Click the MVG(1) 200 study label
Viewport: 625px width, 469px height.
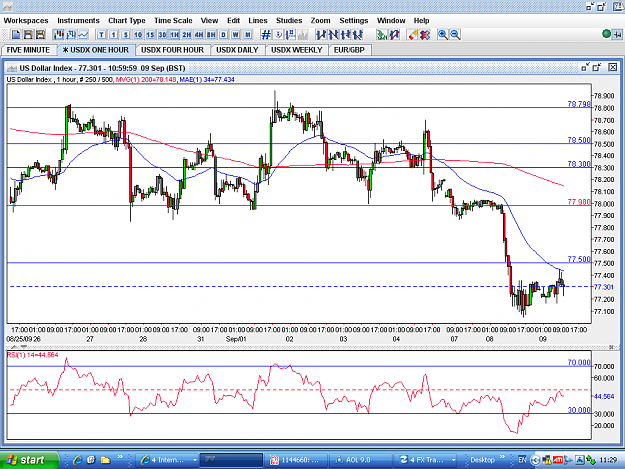146,80
